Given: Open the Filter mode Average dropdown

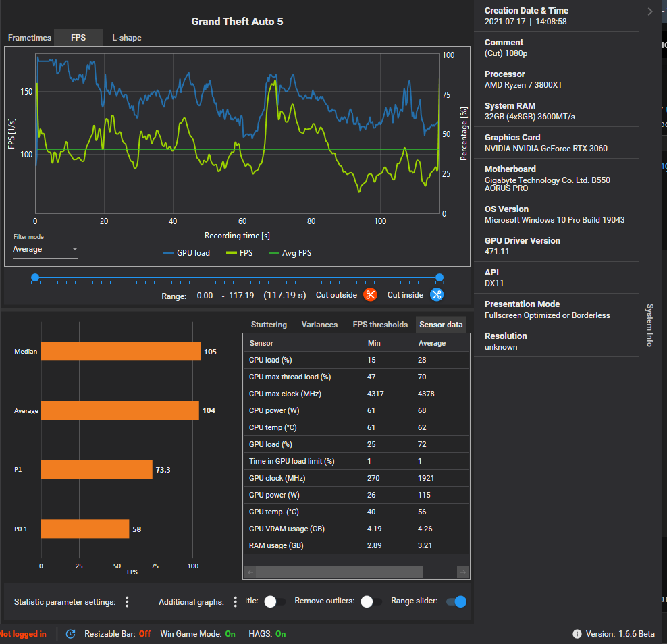Looking at the screenshot, I should (x=45, y=249).
